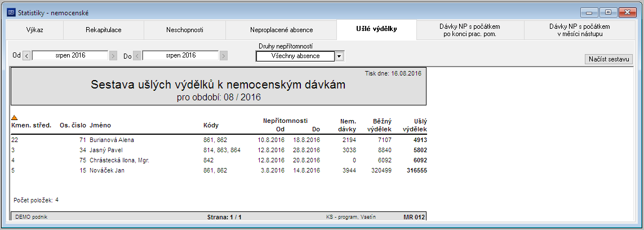Image resolution: width=644 pixels, height=230 pixels.
Task: Step the Od month forward with right arrow
Action: coord(113,56)
